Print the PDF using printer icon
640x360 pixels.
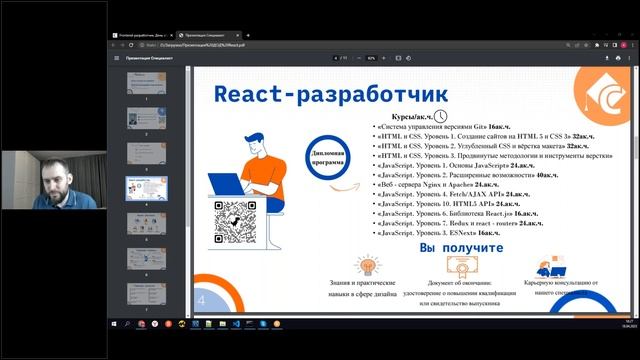[x=618, y=58]
